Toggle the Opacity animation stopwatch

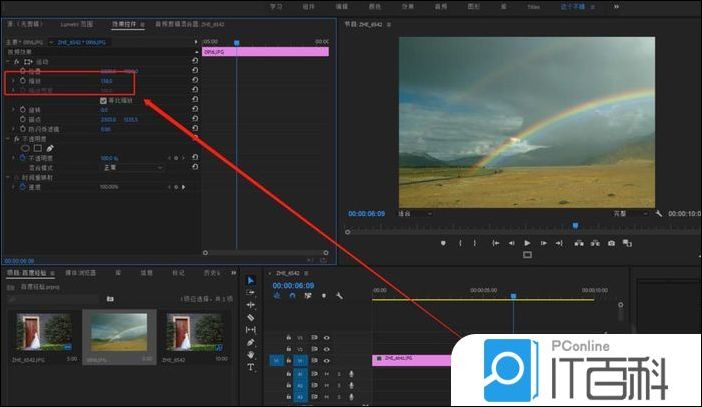point(23,158)
